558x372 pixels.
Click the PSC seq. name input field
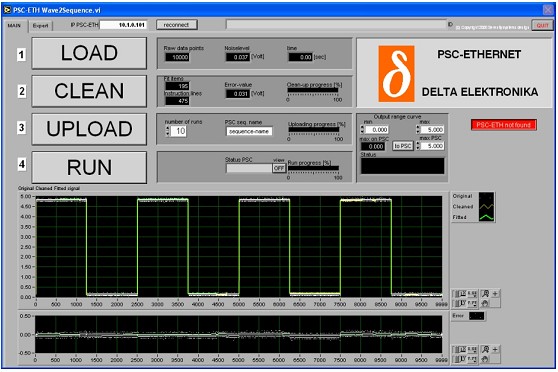(249, 131)
